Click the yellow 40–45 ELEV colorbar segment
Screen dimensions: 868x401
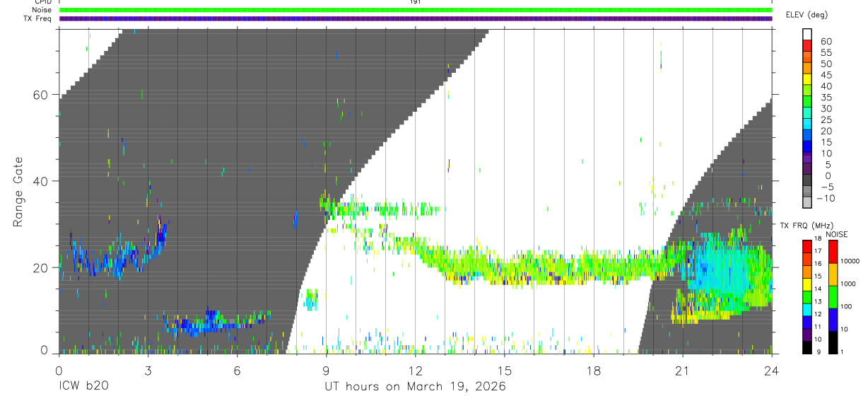pyautogui.click(x=808, y=81)
